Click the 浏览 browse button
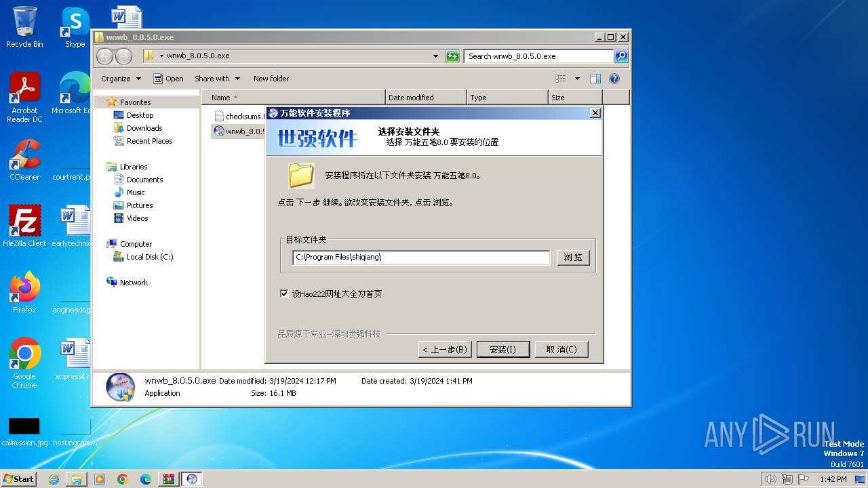Image resolution: width=868 pixels, height=488 pixels. [x=573, y=258]
